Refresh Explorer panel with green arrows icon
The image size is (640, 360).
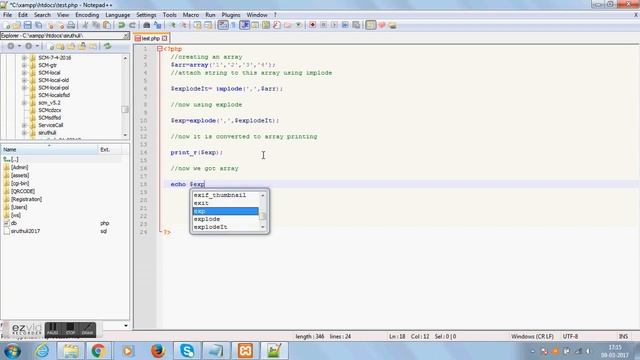107,46
